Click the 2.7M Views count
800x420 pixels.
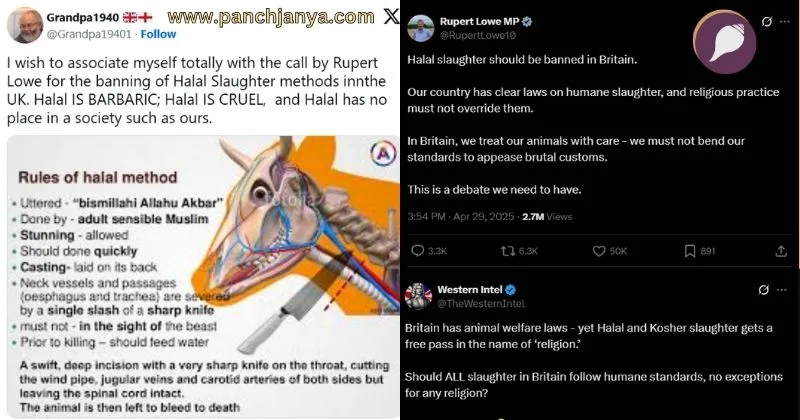pyautogui.click(x=547, y=216)
